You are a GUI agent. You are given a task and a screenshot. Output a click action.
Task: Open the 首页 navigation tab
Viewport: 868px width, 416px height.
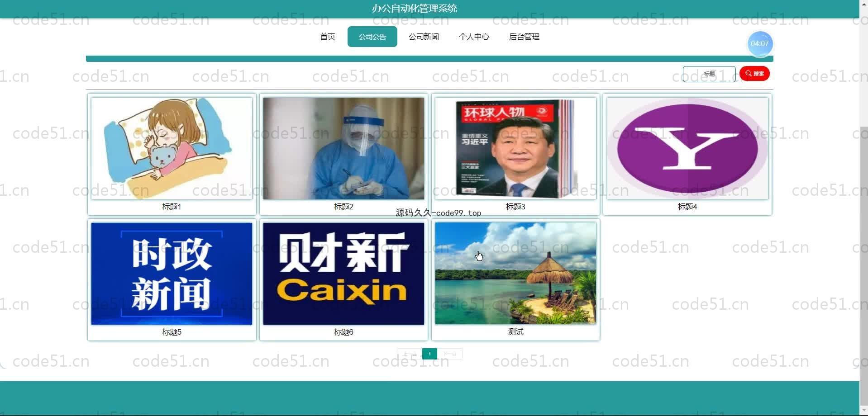(x=327, y=37)
